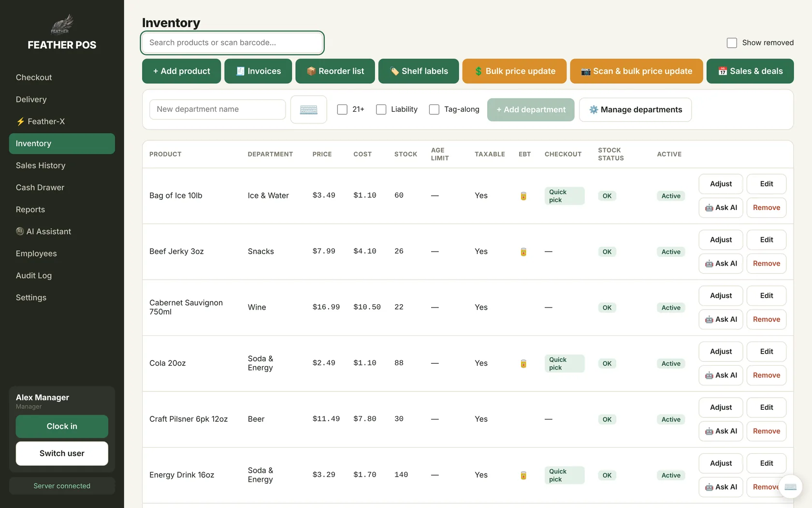The height and width of the screenshot is (508, 812).
Task: Check the 21+ age option
Action: click(342, 109)
